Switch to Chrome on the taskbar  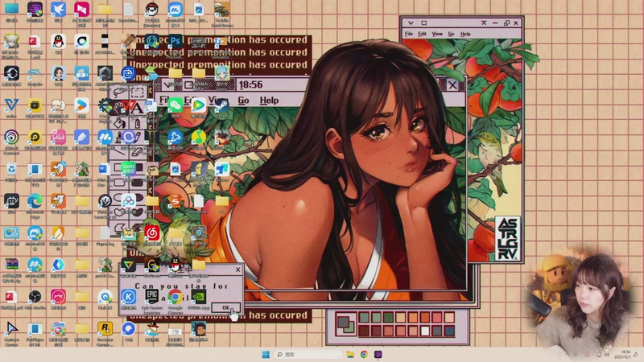coord(364,354)
